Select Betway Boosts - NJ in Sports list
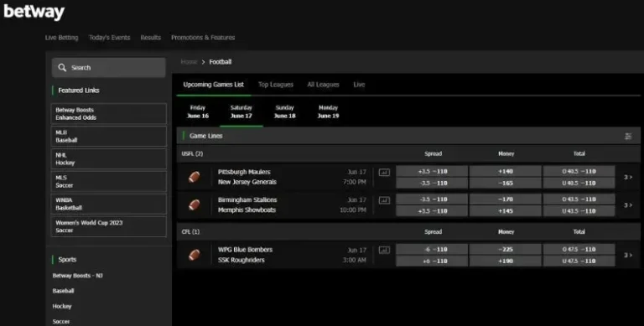 click(78, 276)
